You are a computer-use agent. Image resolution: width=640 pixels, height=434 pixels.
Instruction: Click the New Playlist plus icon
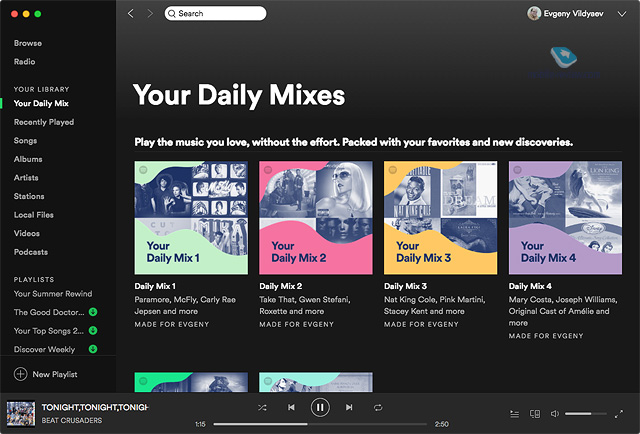pos(20,374)
